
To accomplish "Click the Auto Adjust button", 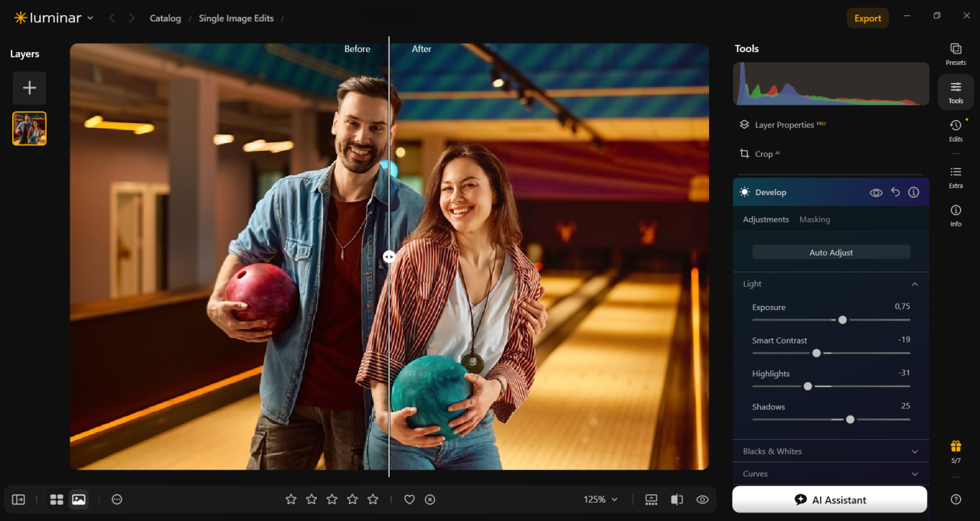I will pyautogui.click(x=831, y=252).
